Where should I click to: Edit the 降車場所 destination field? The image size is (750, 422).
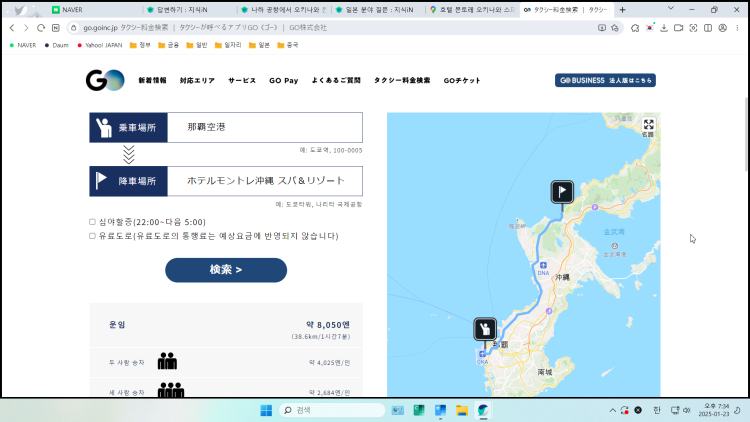point(265,181)
